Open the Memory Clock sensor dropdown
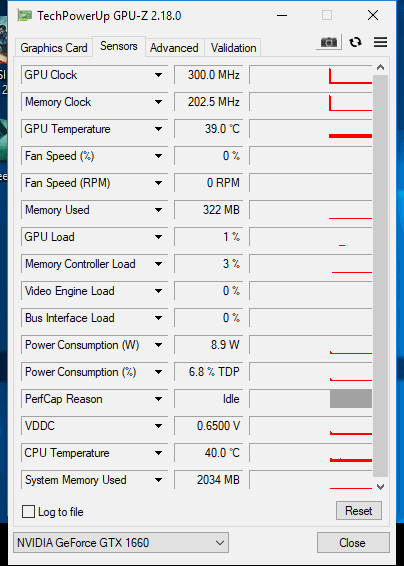Image resolution: width=404 pixels, height=566 pixels. click(x=158, y=102)
